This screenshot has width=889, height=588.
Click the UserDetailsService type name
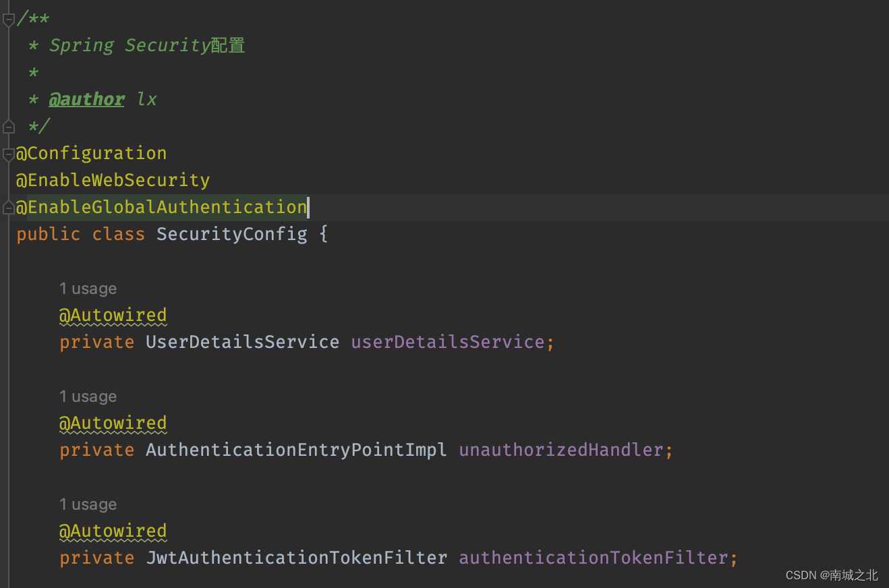pyautogui.click(x=242, y=342)
